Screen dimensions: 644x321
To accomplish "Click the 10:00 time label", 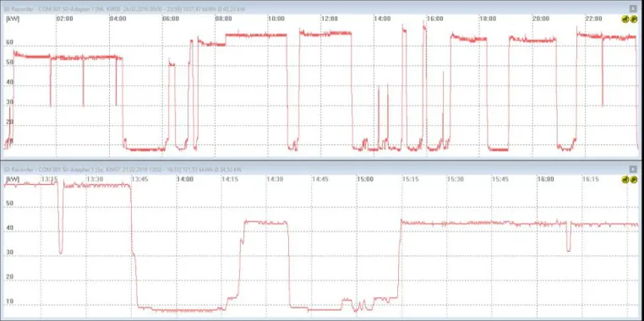I will [276, 19].
